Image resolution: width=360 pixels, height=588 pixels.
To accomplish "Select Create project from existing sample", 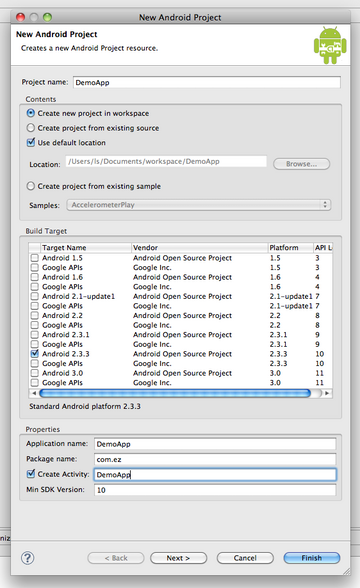I will point(31,186).
